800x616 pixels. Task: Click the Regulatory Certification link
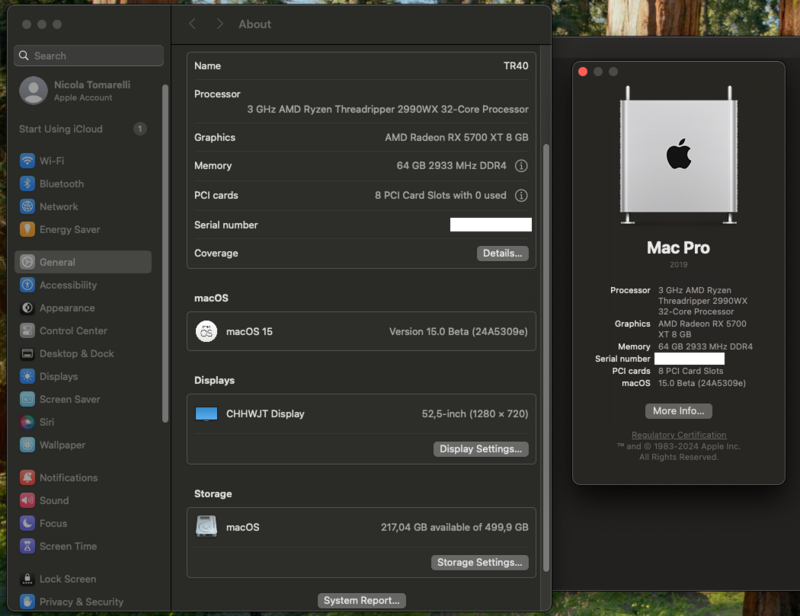coord(679,435)
